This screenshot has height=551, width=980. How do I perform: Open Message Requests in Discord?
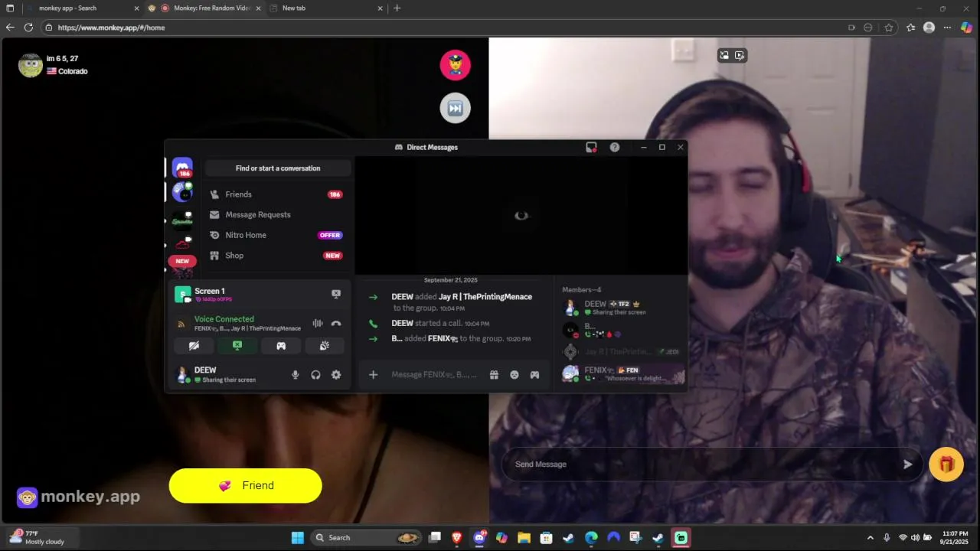278,214
